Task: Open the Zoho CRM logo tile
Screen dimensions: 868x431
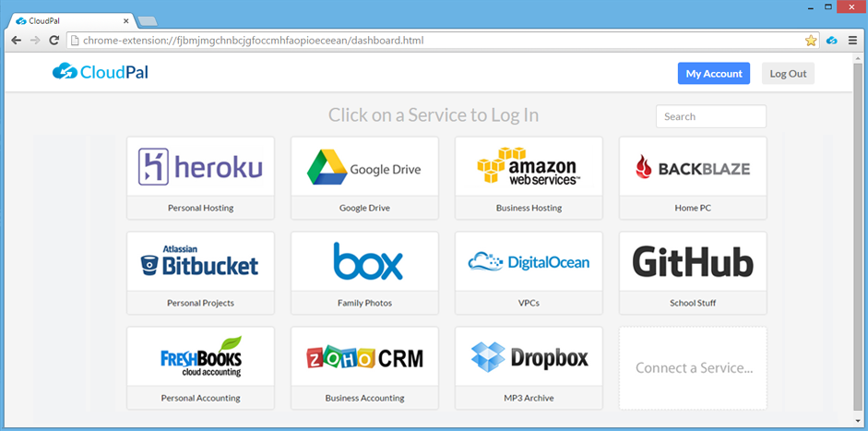Action: [364, 357]
